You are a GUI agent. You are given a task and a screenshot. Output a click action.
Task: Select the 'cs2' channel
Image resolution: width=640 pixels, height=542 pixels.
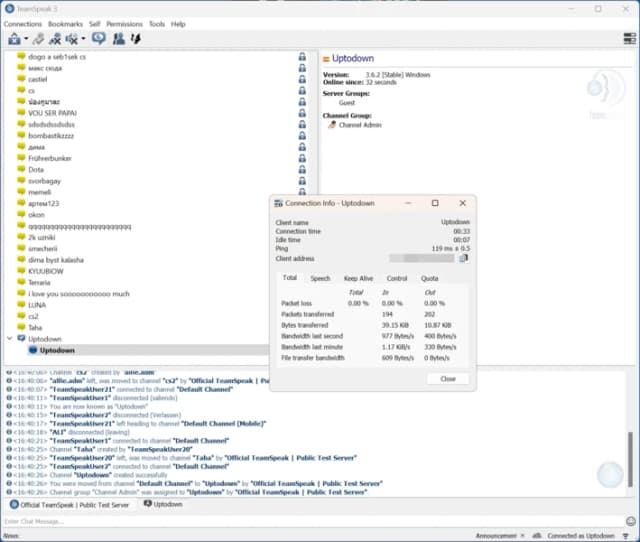tap(33, 316)
